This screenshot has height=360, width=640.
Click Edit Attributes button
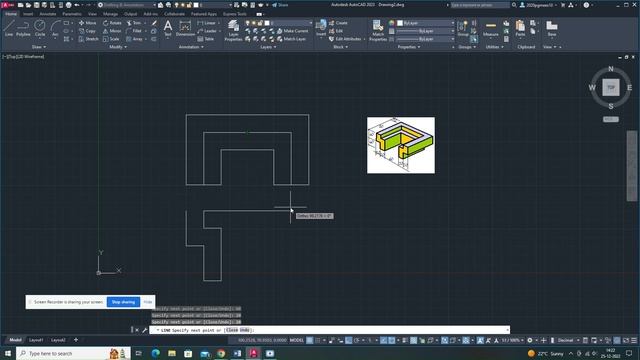(345, 39)
